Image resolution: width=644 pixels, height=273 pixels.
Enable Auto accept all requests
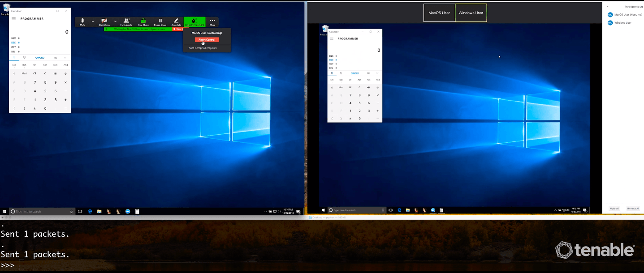click(x=203, y=47)
